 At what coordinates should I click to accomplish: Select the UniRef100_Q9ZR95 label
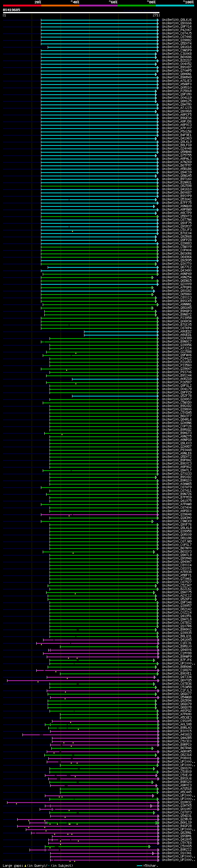click(177, 260)
